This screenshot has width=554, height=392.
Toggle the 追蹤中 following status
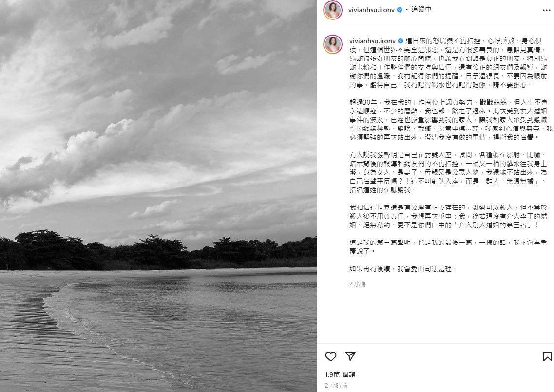pos(421,10)
